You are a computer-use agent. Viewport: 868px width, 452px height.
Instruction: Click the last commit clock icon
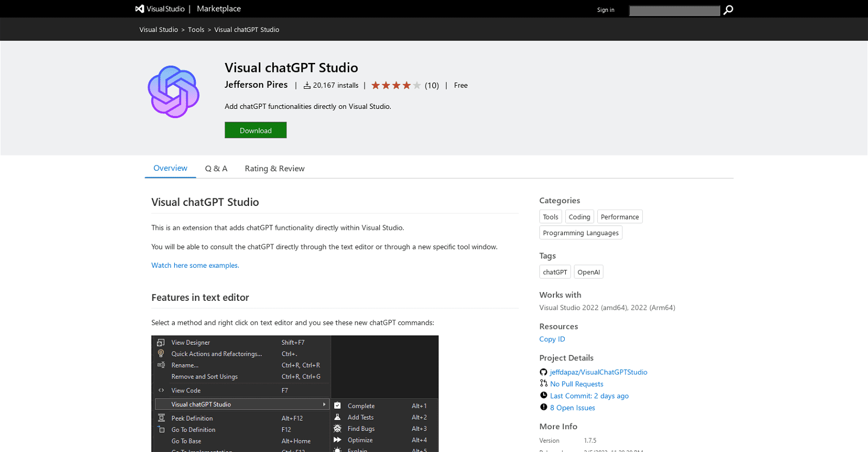(x=544, y=395)
